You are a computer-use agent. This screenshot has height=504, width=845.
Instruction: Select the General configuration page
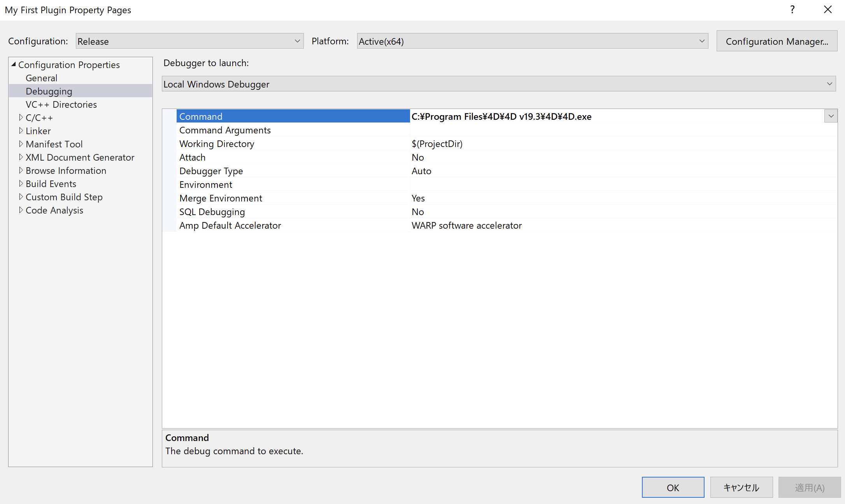[42, 78]
